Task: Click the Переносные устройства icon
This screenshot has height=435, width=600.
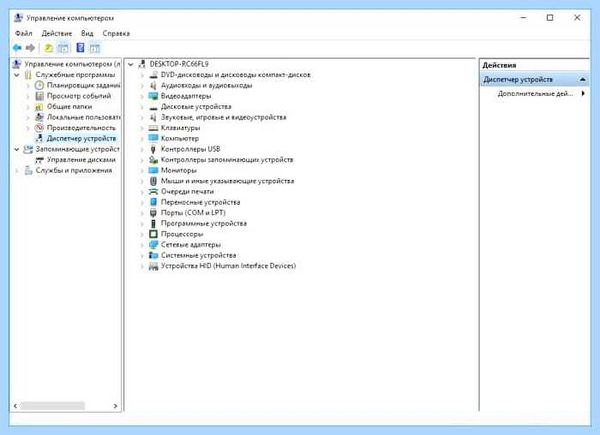Action: point(153,202)
